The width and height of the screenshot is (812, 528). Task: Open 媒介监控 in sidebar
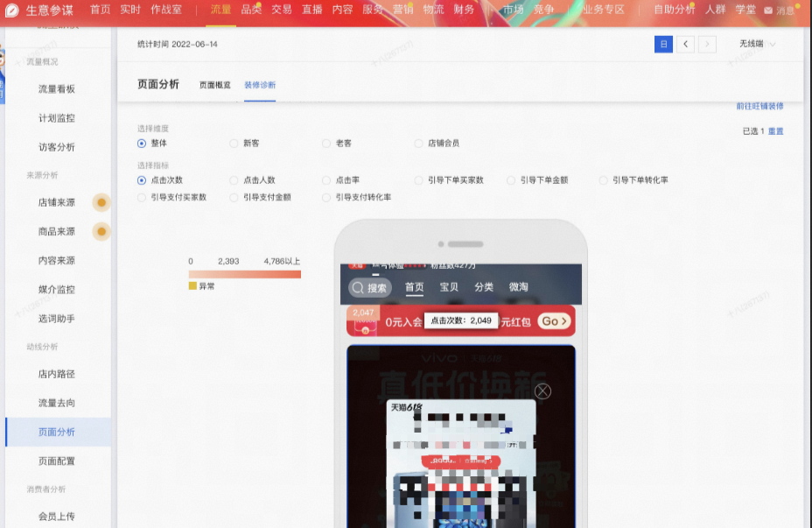[x=57, y=290]
